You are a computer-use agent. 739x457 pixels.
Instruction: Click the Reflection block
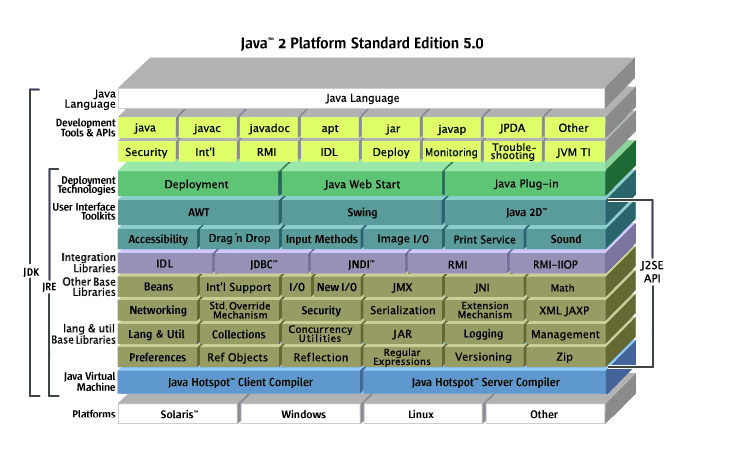[x=321, y=357]
